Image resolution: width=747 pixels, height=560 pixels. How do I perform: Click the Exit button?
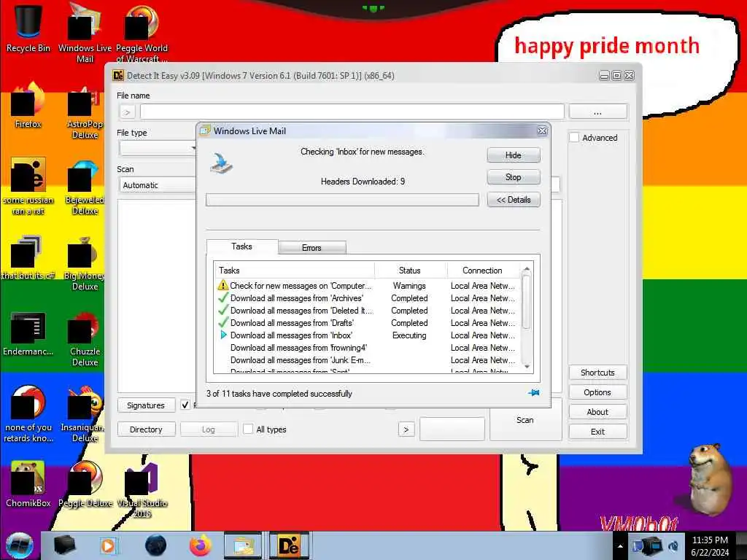coord(598,432)
